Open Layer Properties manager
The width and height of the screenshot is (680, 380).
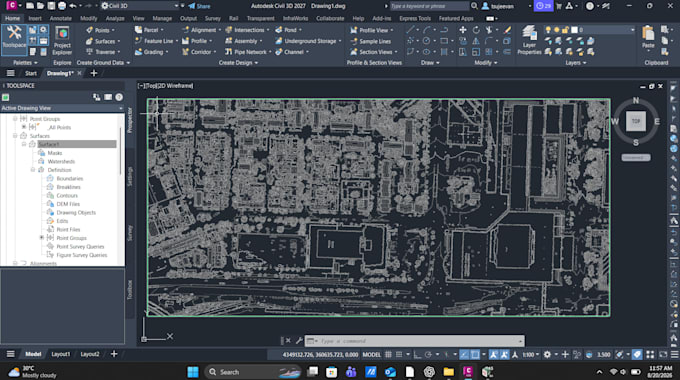tap(529, 40)
